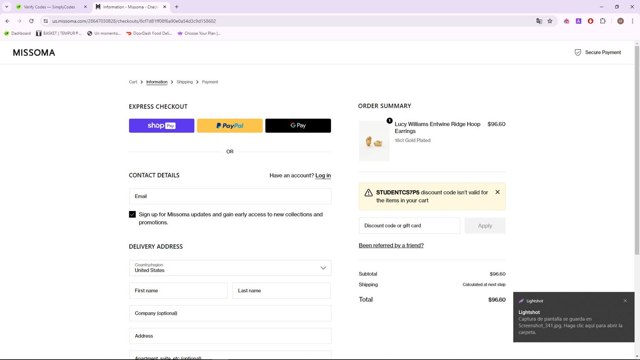Image resolution: width=640 pixels, height=360 pixels.
Task: Click the browser forward arrow
Action: 19,21
